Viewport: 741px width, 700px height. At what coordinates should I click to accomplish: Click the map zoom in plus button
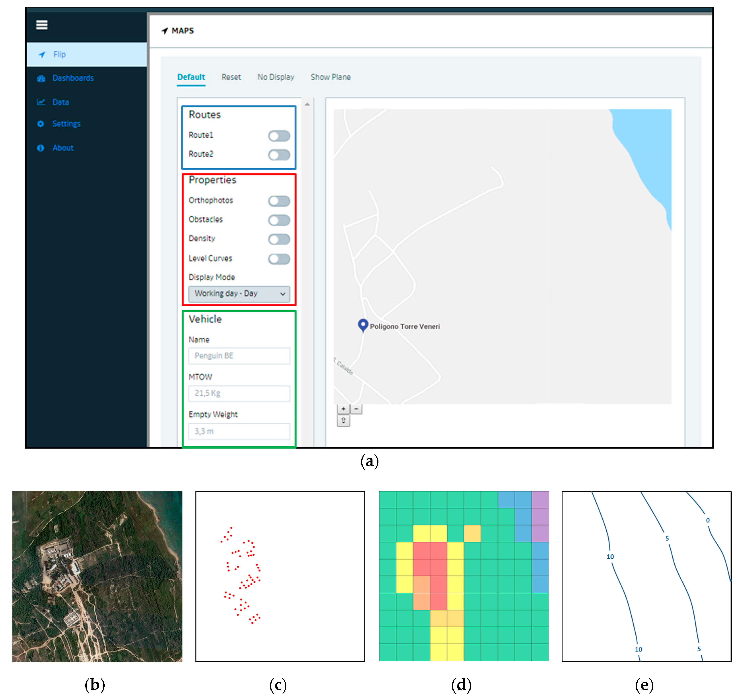click(343, 409)
